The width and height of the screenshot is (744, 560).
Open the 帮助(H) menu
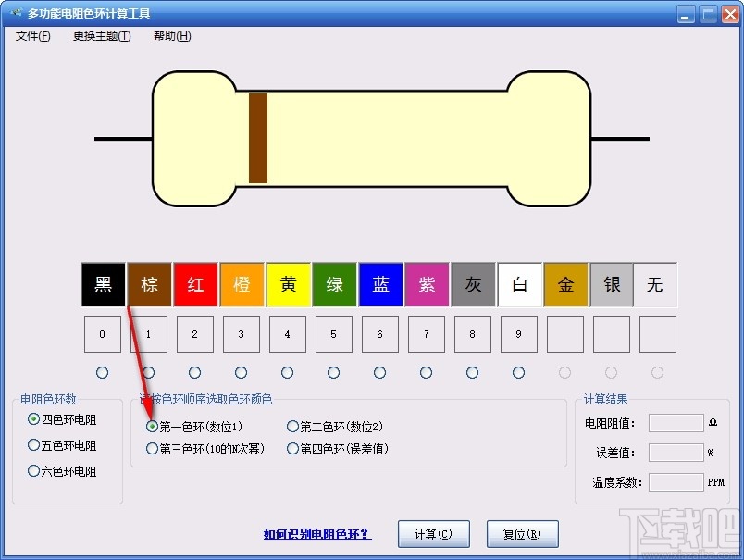(171, 35)
